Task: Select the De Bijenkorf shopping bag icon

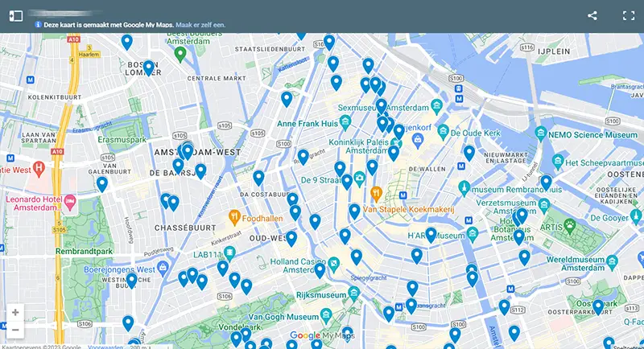Action: (x=418, y=140)
